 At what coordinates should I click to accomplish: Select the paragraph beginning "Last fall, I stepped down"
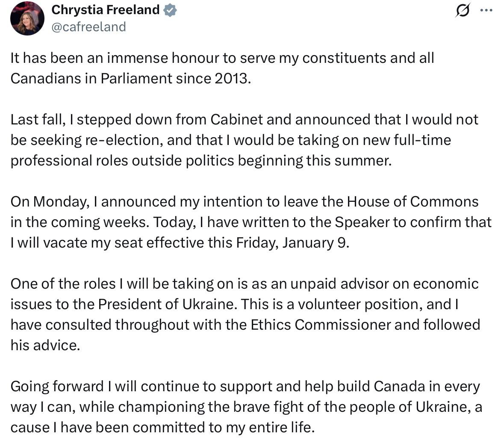click(244, 140)
